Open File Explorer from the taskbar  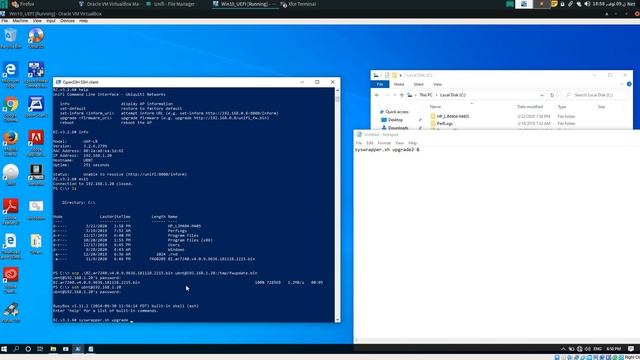coord(53,349)
